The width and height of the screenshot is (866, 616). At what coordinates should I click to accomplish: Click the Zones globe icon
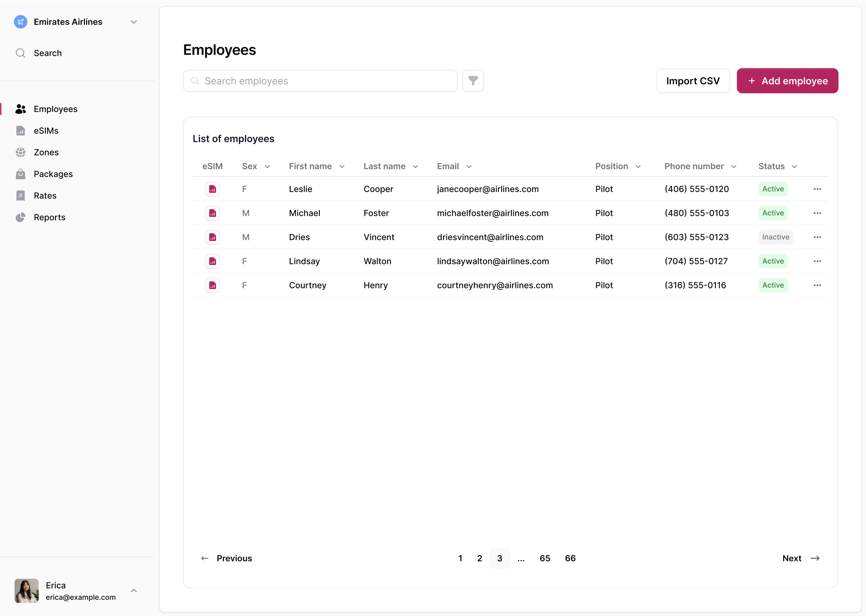pyautogui.click(x=21, y=152)
